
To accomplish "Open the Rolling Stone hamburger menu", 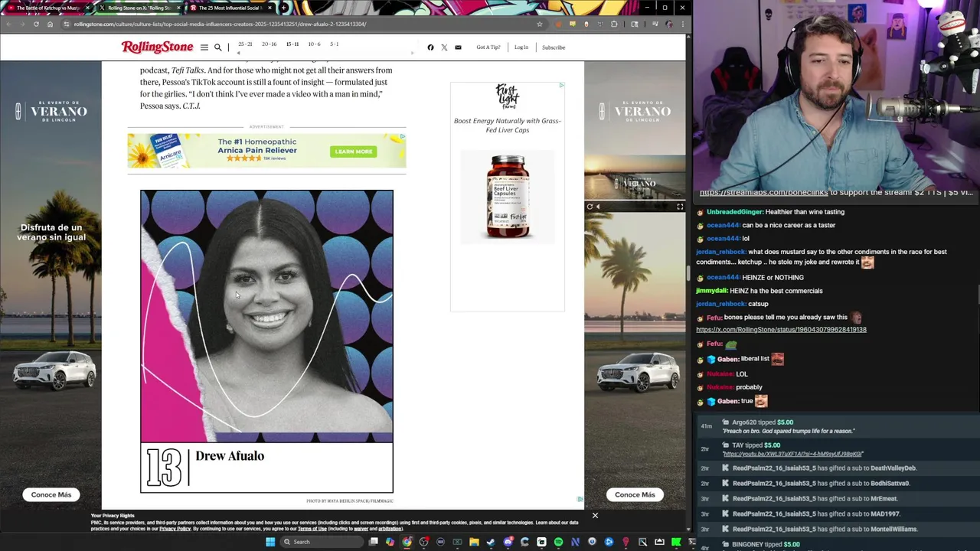I will (x=204, y=47).
